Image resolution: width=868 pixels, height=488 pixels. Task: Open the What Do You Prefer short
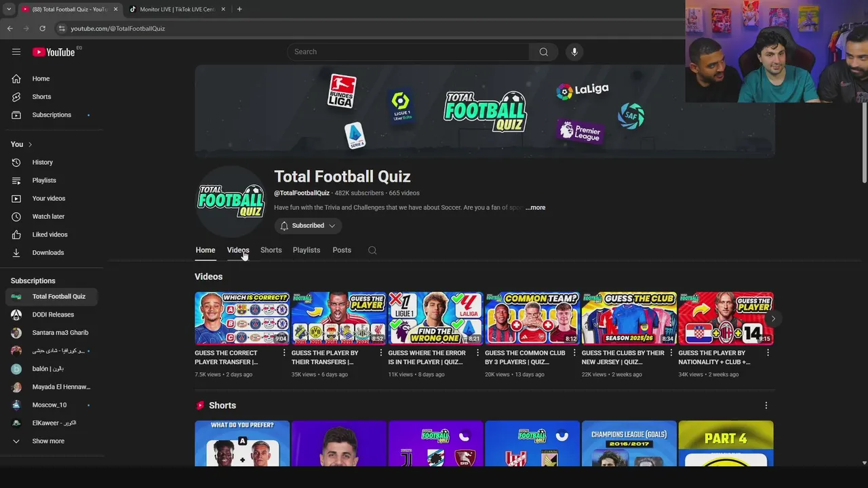pos(242,443)
